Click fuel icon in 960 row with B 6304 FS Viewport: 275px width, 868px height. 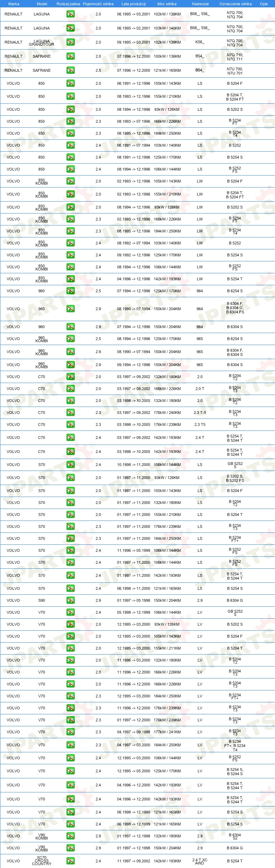(71, 309)
